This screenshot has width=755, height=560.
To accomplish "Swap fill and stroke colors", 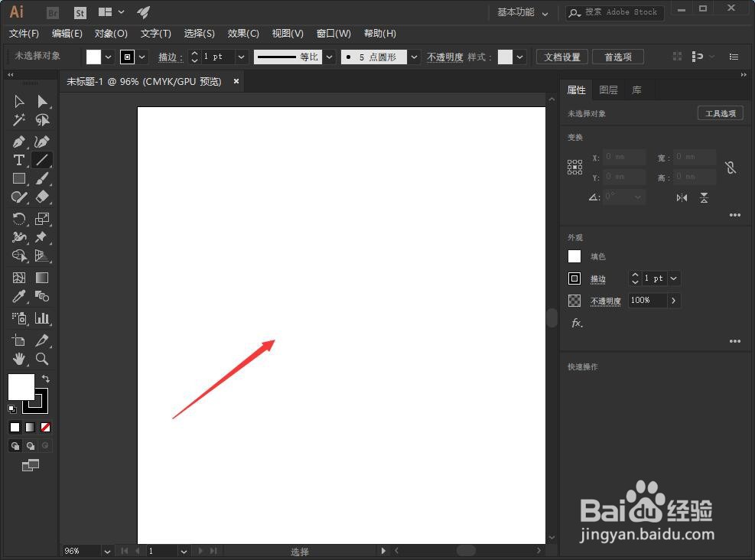I will (x=46, y=379).
